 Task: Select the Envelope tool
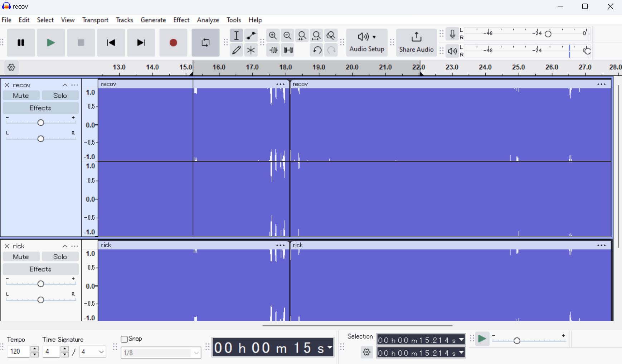pos(251,35)
